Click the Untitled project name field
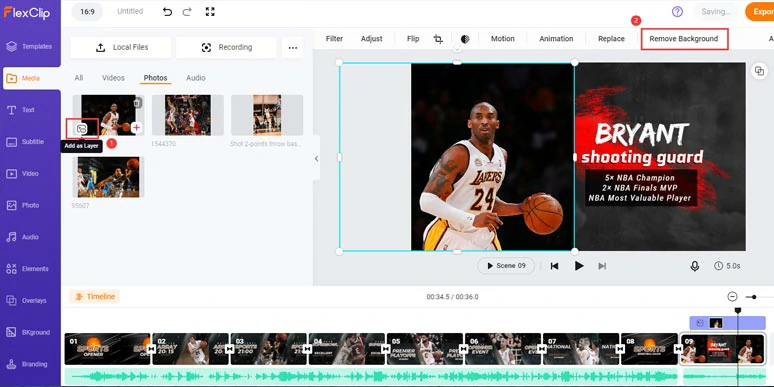This screenshot has width=774, height=387. tap(130, 11)
